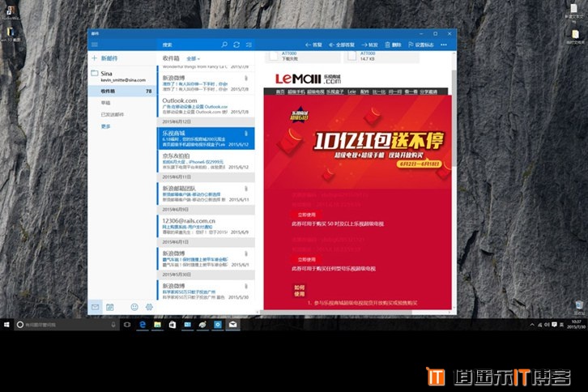Launch Microsoft Edge from taskbar
Viewport: 588px width, 392px height.
pos(143,325)
